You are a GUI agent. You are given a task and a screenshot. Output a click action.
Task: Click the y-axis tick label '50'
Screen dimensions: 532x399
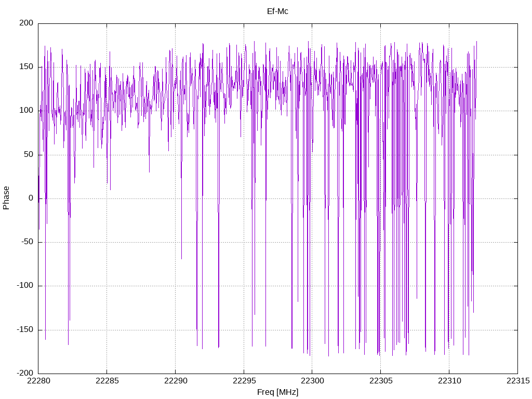click(29, 154)
